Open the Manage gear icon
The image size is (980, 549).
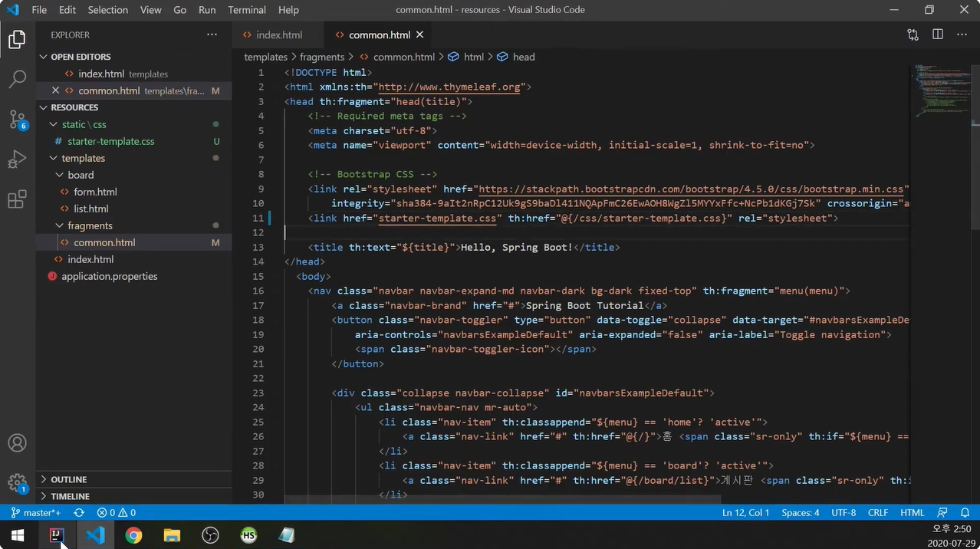tap(17, 483)
